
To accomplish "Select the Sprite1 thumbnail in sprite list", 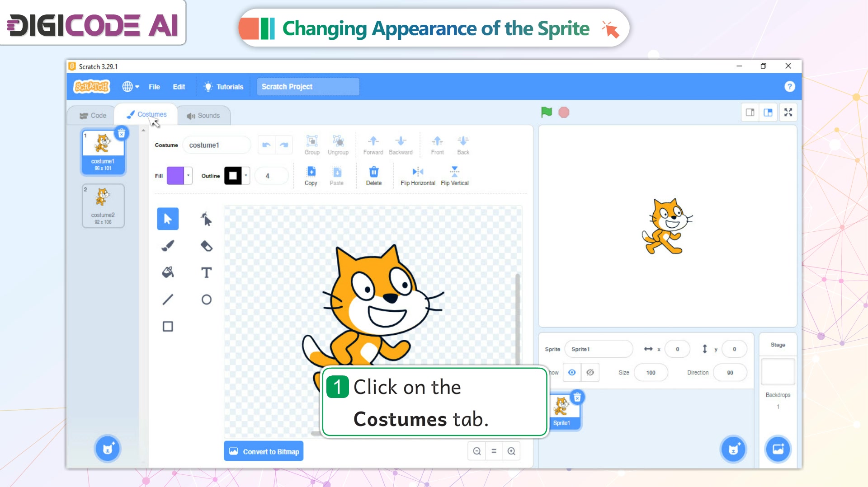I will [x=563, y=411].
